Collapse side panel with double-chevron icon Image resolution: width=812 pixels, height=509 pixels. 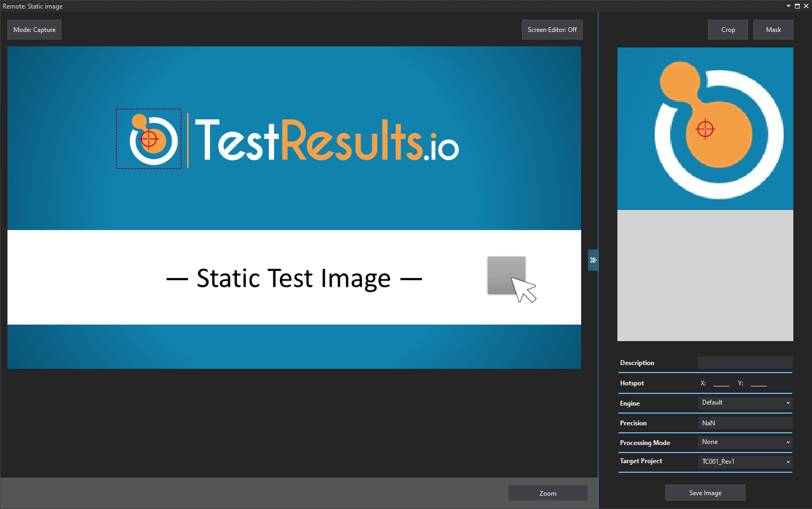(x=593, y=260)
